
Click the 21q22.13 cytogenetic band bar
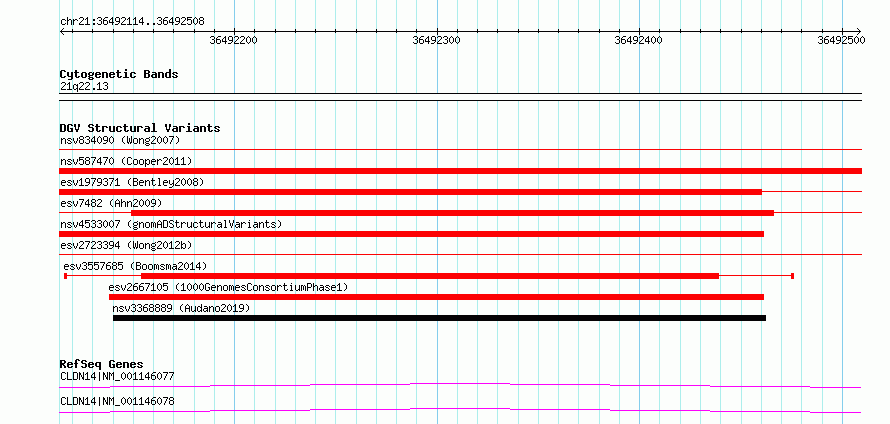click(460, 97)
